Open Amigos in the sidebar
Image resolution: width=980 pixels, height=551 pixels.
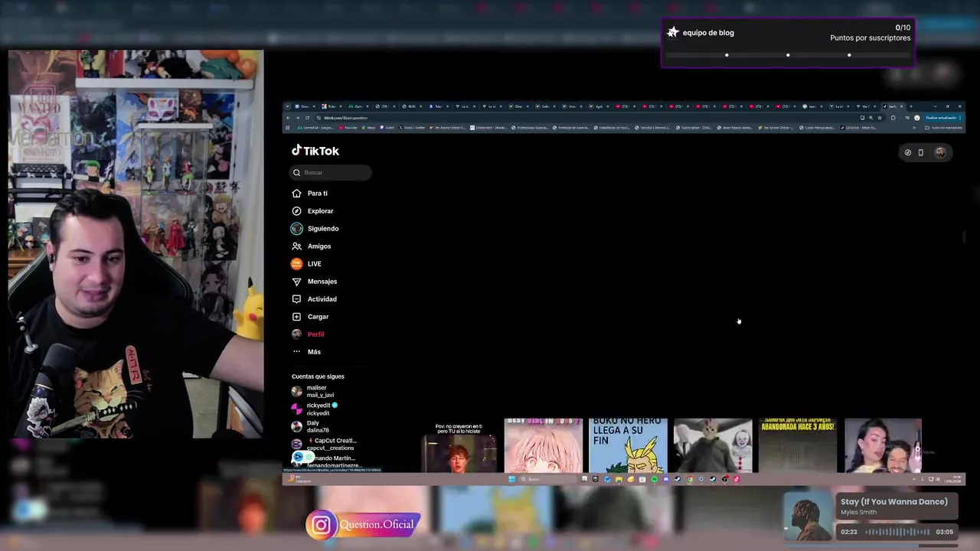[x=311, y=246]
